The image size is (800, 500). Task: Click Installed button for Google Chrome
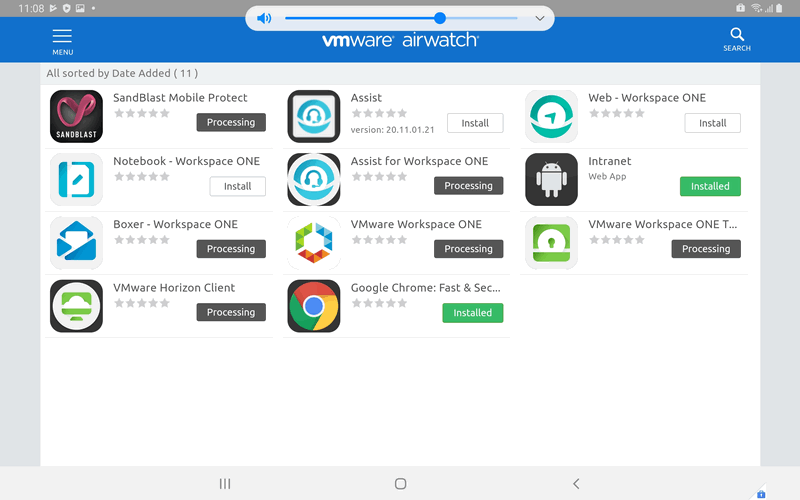472,313
